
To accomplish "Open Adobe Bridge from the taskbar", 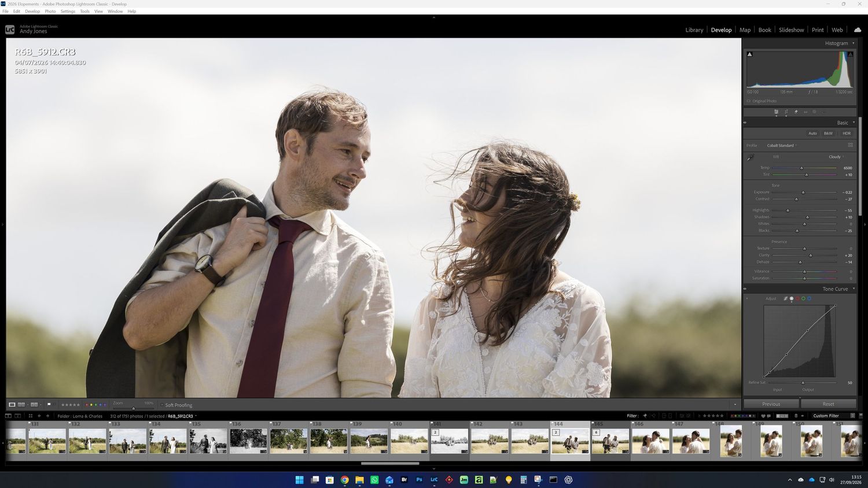I will 404,480.
